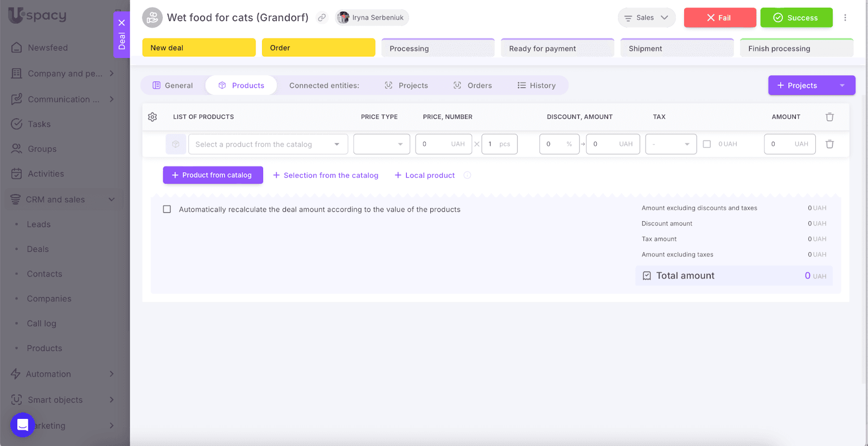Image resolution: width=868 pixels, height=446 pixels.
Task: Open the product table settings gear
Action: 152,117
